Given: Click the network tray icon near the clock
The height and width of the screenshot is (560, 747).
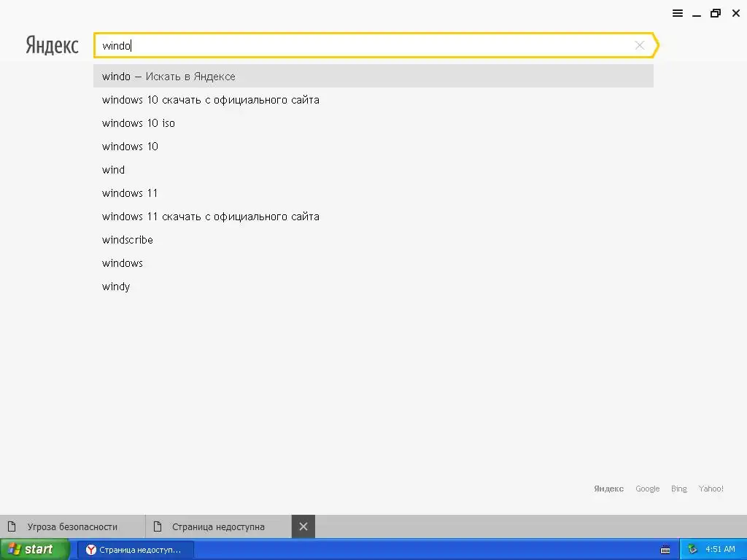Looking at the screenshot, I should pos(692,550).
